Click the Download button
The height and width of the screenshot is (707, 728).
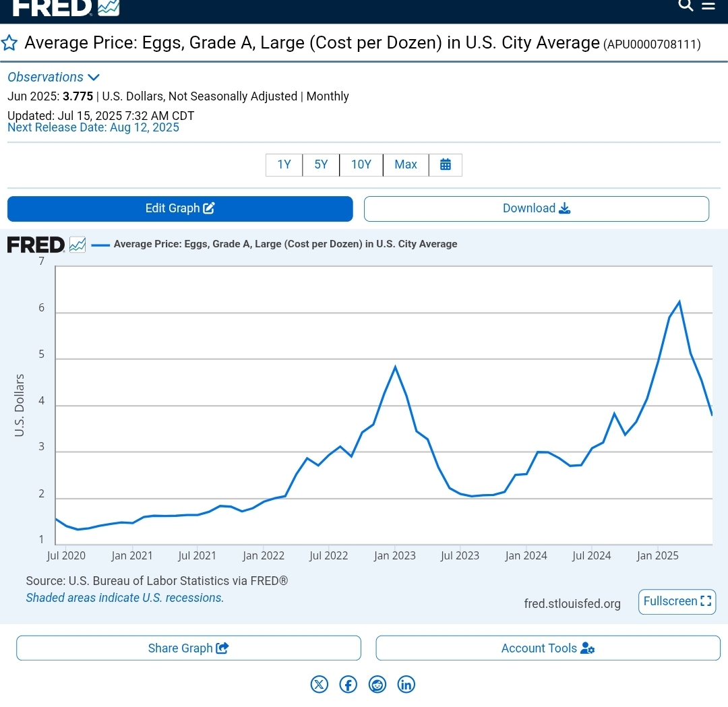[537, 208]
